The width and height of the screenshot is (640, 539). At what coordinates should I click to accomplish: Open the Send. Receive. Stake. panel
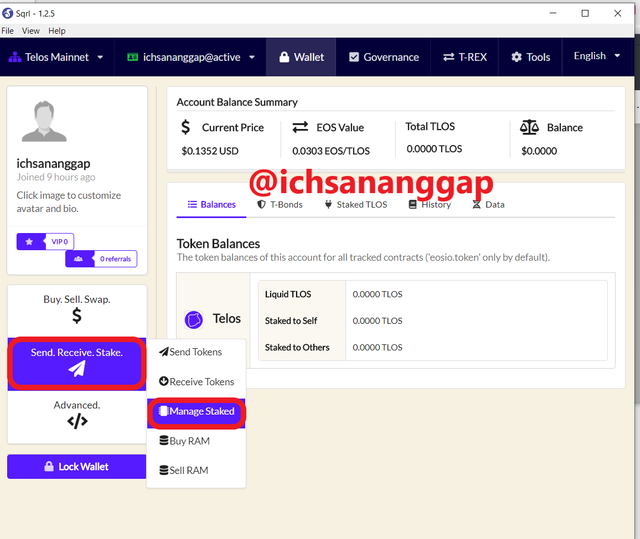[77, 362]
